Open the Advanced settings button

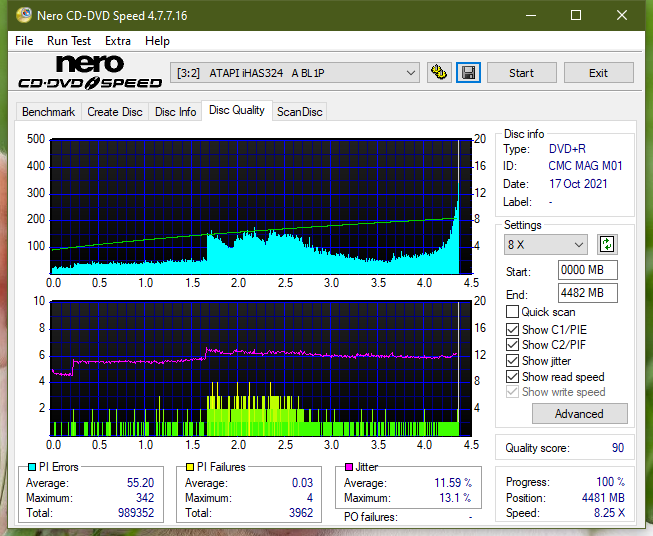click(x=579, y=414)
